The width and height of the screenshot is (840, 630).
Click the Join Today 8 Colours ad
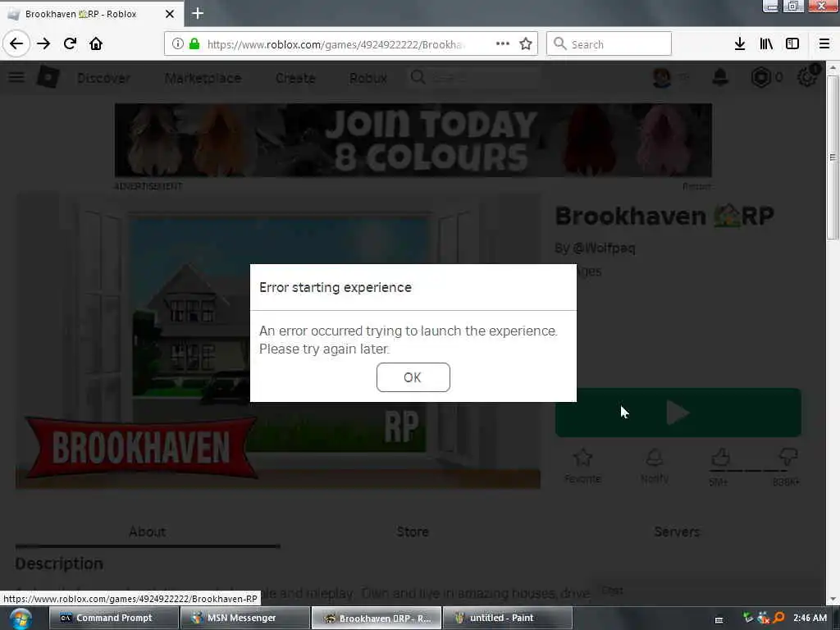pos(413,140)
